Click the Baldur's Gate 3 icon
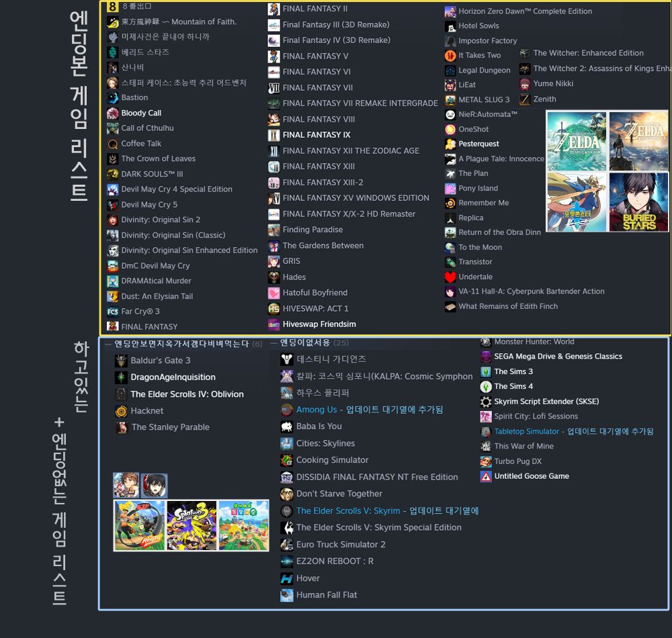The width and height of the screenshot is (672, 638). click(x=121, y=361)
